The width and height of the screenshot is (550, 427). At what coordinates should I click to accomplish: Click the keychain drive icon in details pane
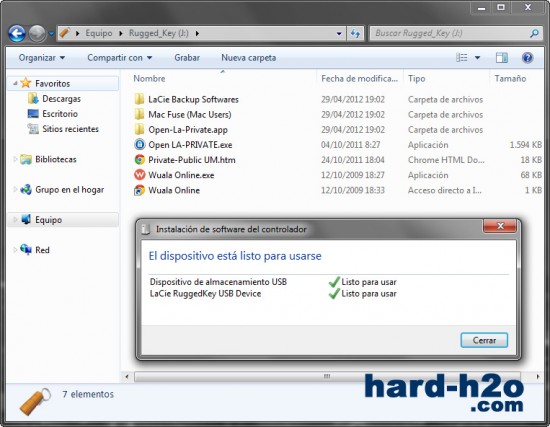(35, 401)
